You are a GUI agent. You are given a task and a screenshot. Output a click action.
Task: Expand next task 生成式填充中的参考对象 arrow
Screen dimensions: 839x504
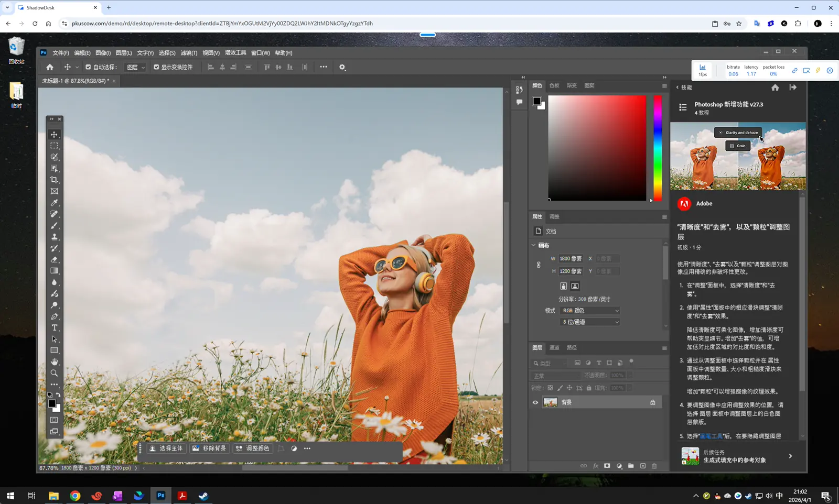[x=790, y=456]
